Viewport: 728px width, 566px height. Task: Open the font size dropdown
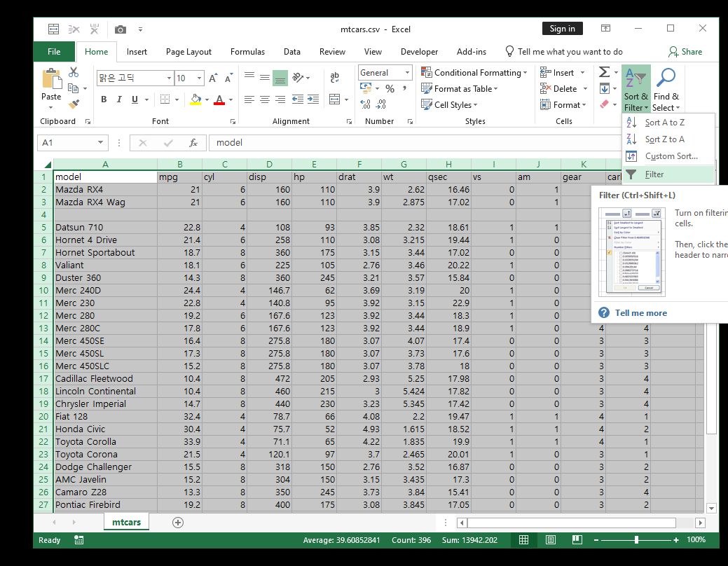(x=199, y=78)
